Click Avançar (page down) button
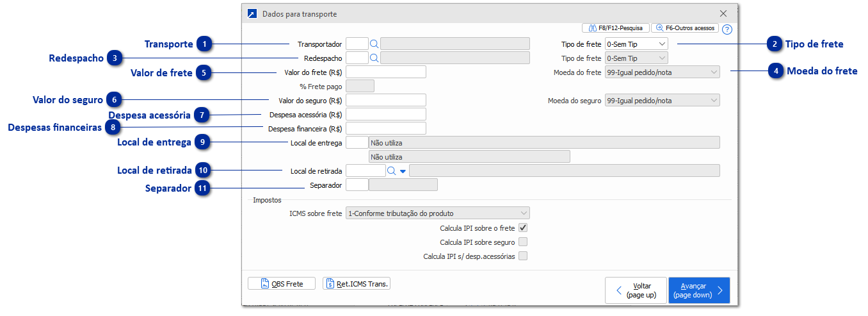Viewport: 868px width, 316px height. (698, 290)
